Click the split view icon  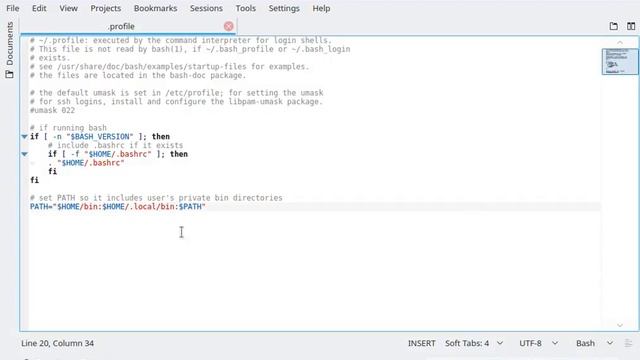pos(631,26)
